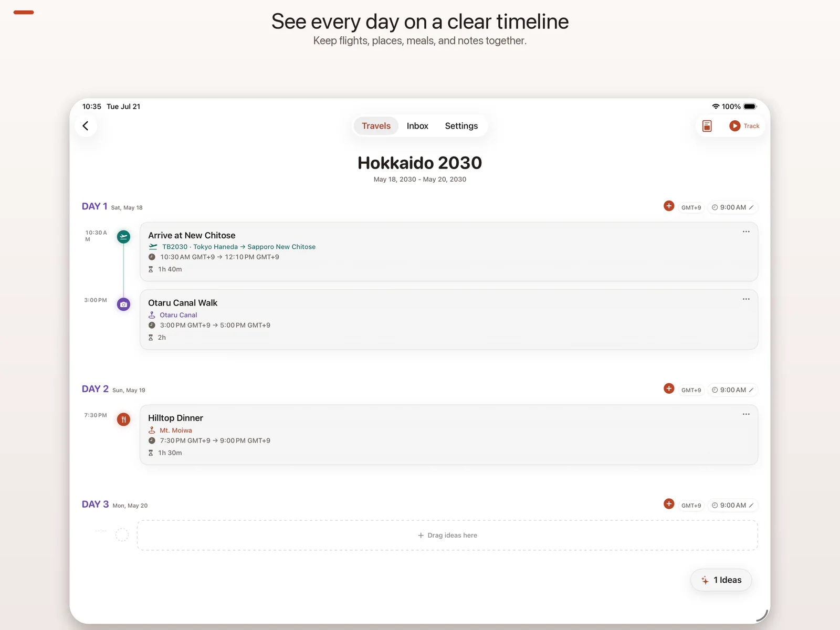
Task: Click the Drag ideas here placeholder
Action: 447,535
